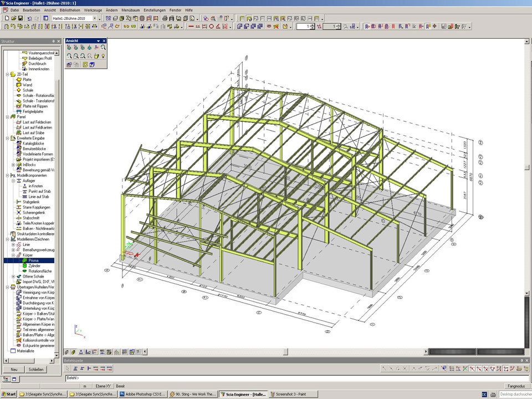
Task: Click the Schließen button
Action: (x=36, y=370)
